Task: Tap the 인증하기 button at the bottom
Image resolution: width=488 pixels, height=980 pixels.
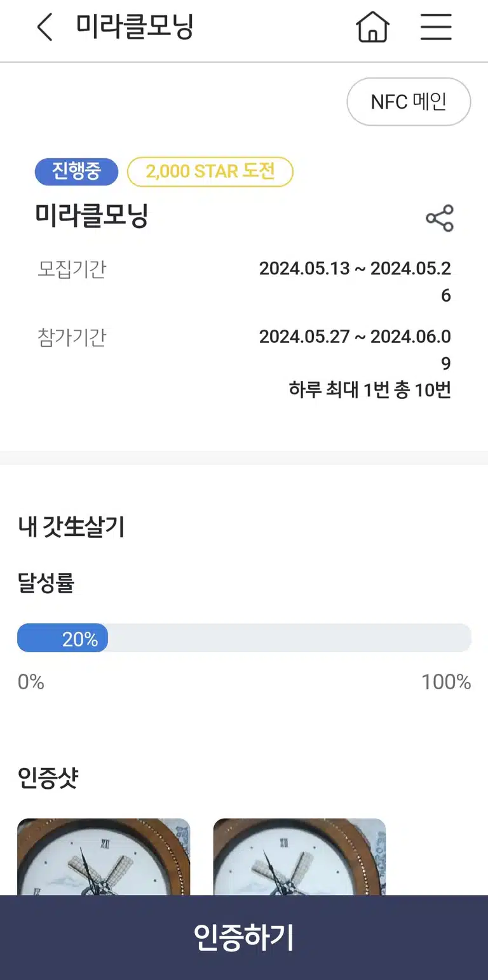Action: 244,937
